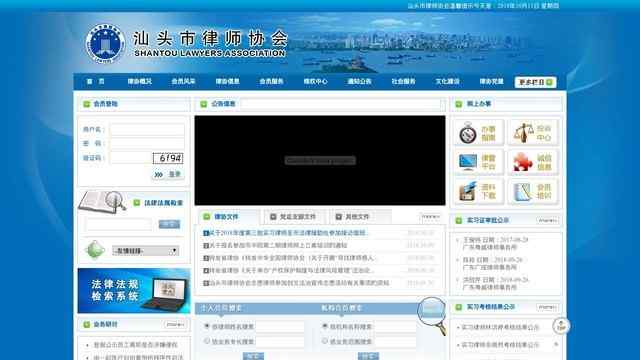Open the 会员风采 nav item
This screenshot has height=360, width=640.
[183, 82]
